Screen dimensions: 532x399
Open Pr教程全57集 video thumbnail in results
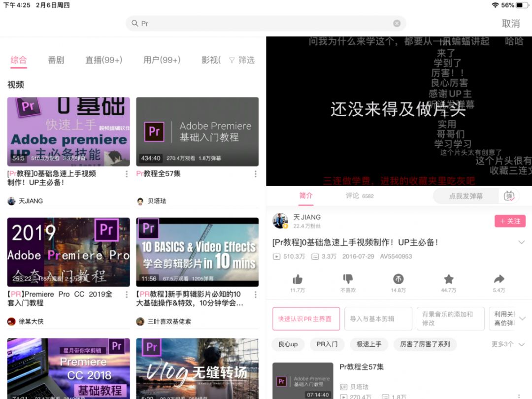click(197, 132)
